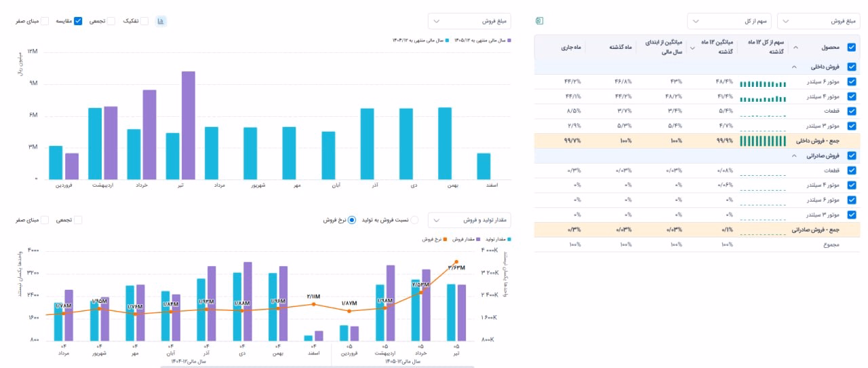Click the purple دی bar in production chart

coord(248,301)
